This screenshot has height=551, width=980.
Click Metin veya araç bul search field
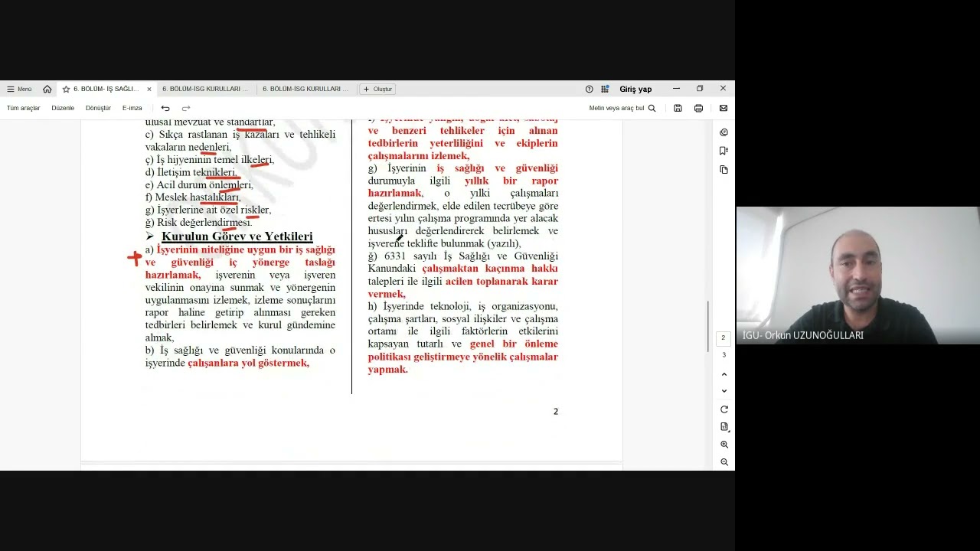(616, 108)
